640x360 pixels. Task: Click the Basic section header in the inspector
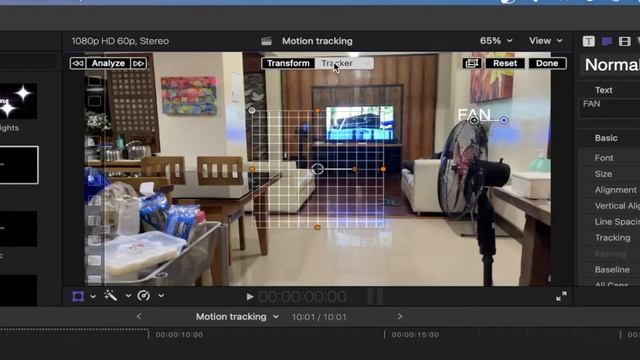point(606,138)
